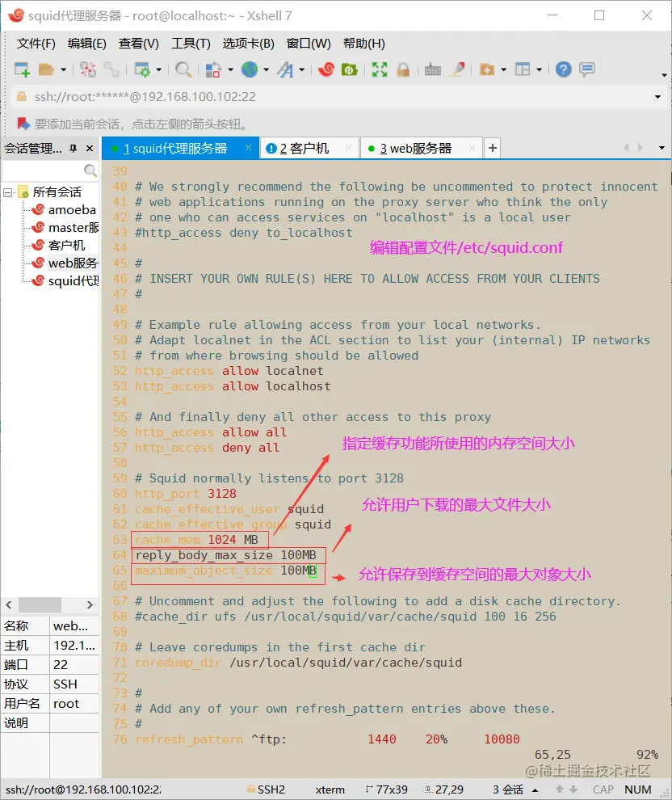
Task: Click the 用户名 property value root
Action: coord(74,704)
